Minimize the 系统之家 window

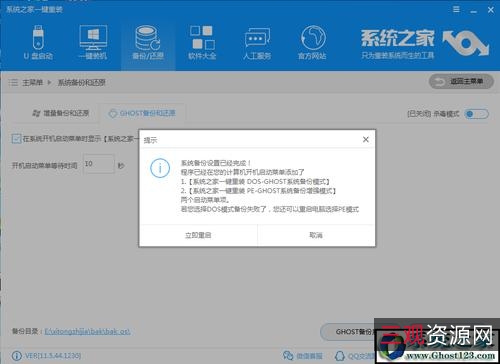[x=474, y=10]
